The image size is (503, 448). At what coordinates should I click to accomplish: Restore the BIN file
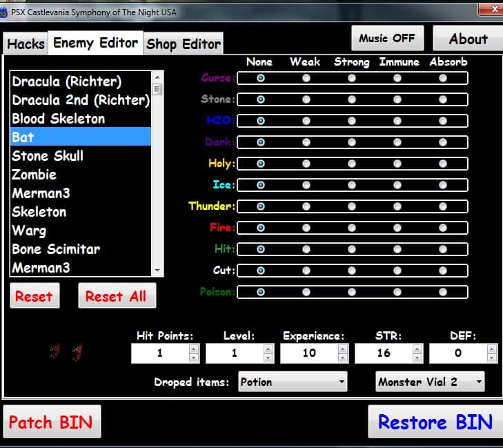pos(435,422)
